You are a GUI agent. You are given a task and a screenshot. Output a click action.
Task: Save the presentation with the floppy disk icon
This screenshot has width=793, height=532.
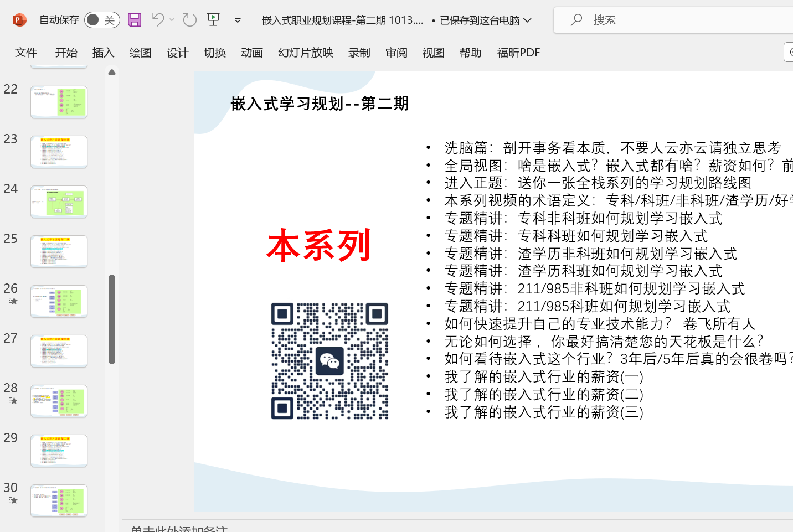pos(135,20)
